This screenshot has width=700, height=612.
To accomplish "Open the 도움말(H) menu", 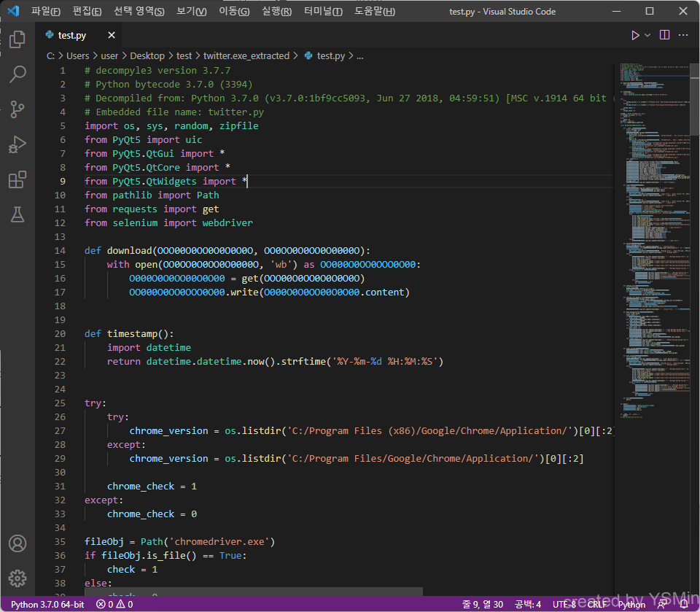I will tap(375, 11).
